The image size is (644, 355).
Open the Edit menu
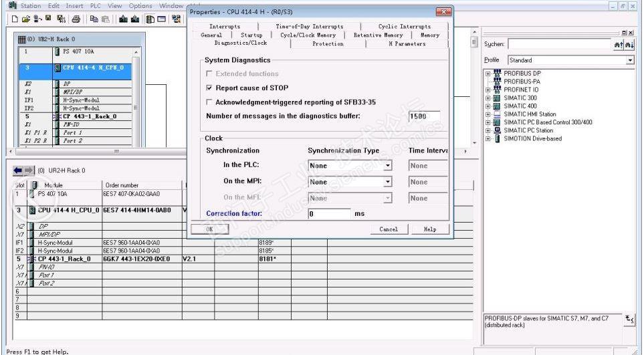[x=53, y=6]
